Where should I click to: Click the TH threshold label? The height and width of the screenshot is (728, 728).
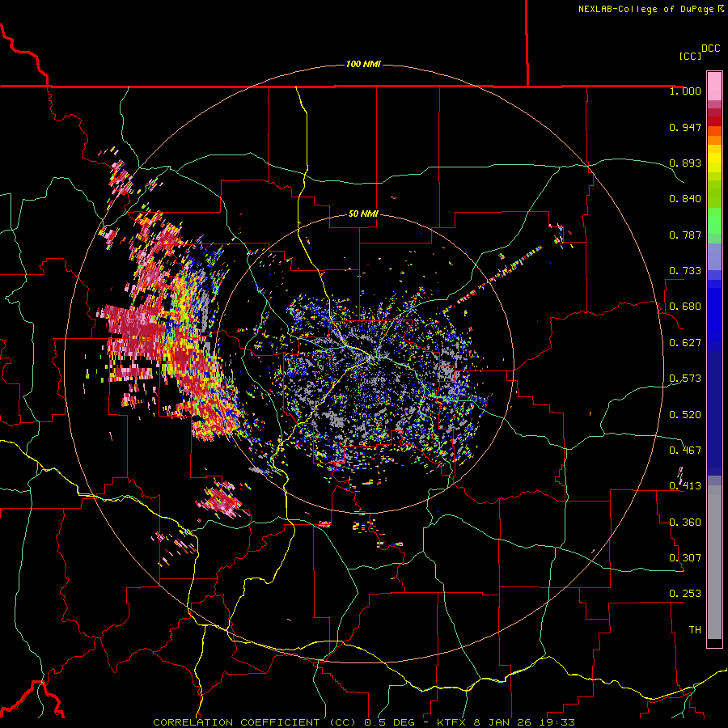(x=695, y=630)
